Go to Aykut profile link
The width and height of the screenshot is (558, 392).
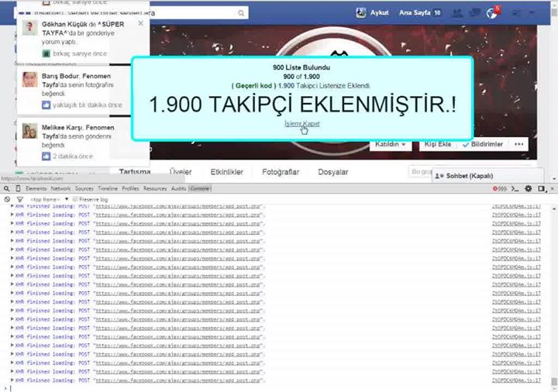[379, 13]
